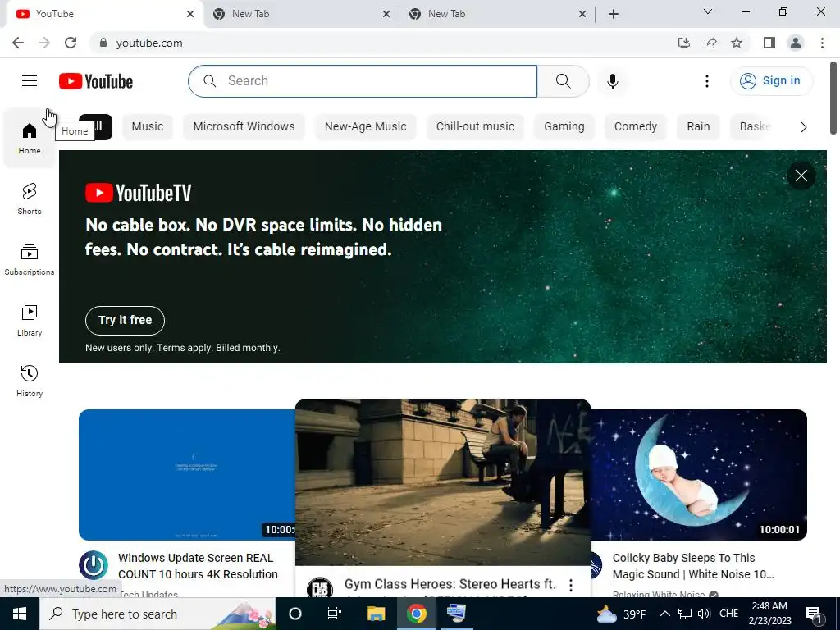Screen dimensions: 840x630
Task: Dismiss the YouTube TV banner ad
Action: [801, 176]
